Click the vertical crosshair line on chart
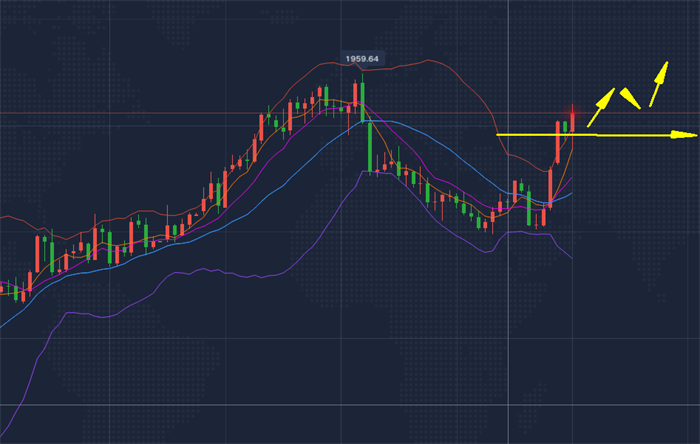This screenshot has height=444, width=700. tap(509, 300)
